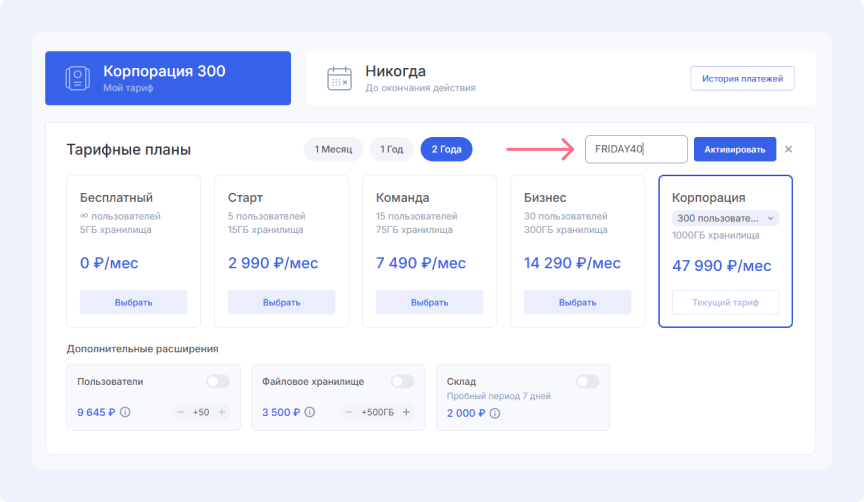Decrease users add-on with minus icon
Screen dimensions: 864x502
click(180, 412)
